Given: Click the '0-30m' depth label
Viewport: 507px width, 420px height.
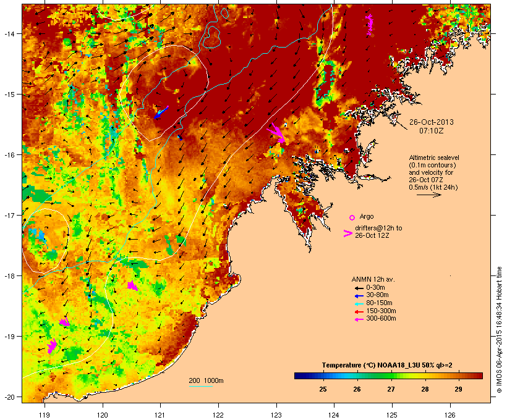Looking at the screenshot, I should click(375, 288).
